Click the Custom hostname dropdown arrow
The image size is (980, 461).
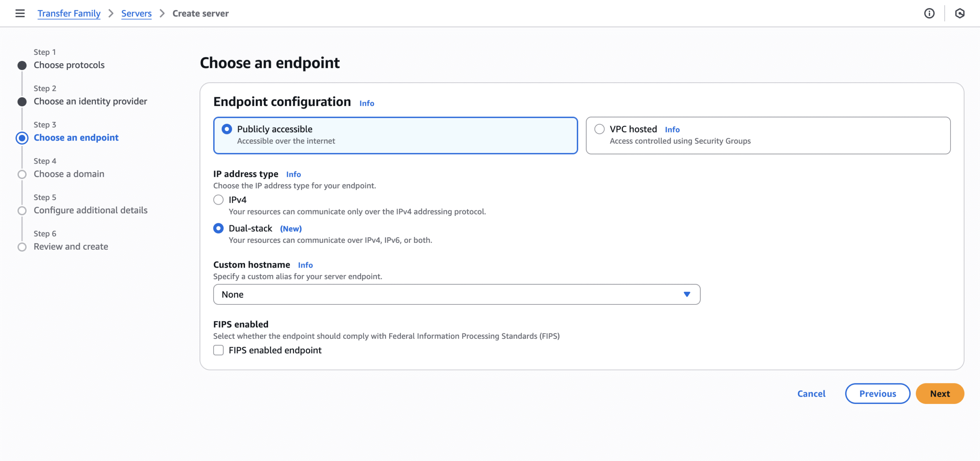(x=687, y=294)
